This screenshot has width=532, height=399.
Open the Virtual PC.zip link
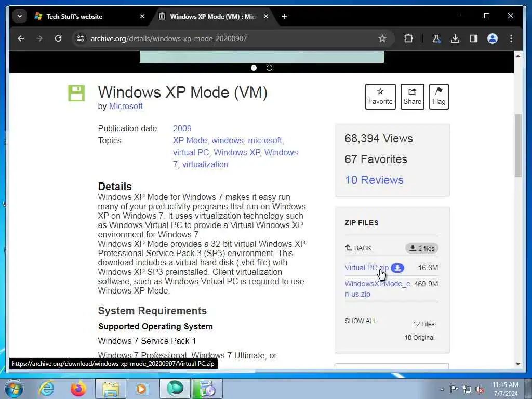(x=366, y=268)
